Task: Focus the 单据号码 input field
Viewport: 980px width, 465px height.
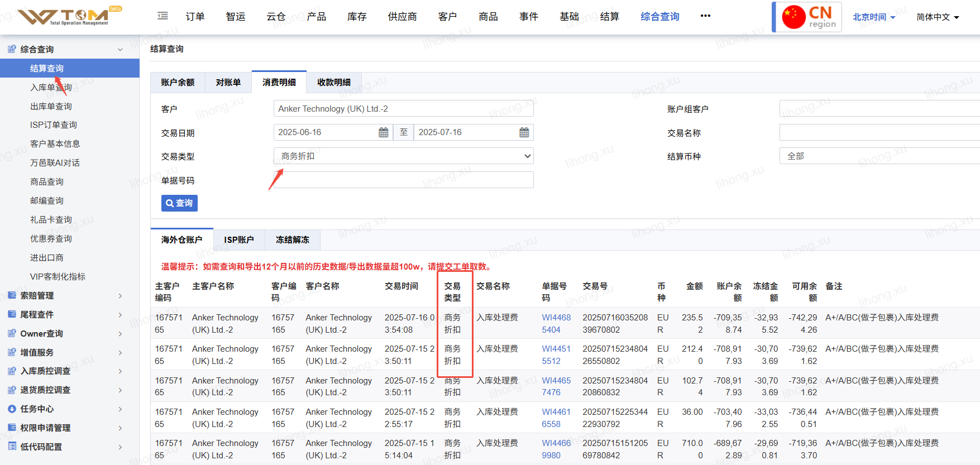Action: (403, 180)
